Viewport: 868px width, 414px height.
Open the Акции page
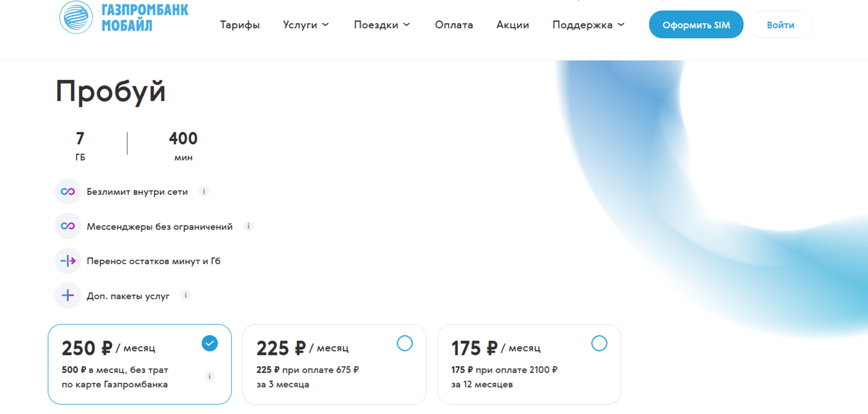coord(513,25)
